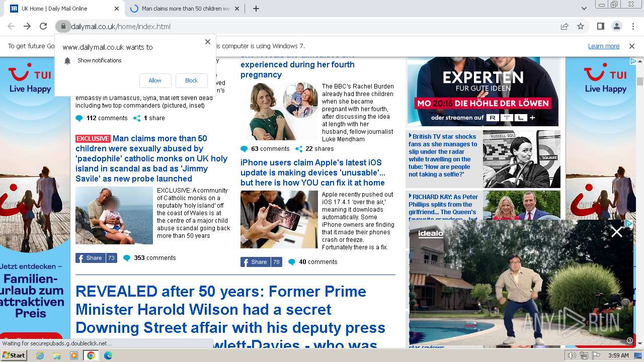Open the Richard Kay Peter Phillips story

443,207
